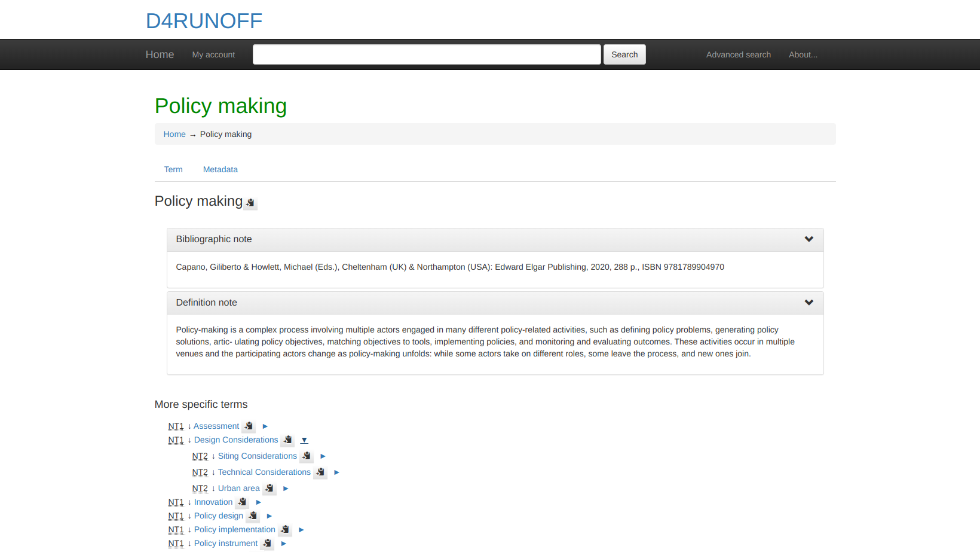Copy the Design Considerations term via clipboard icon

point(287,440)
